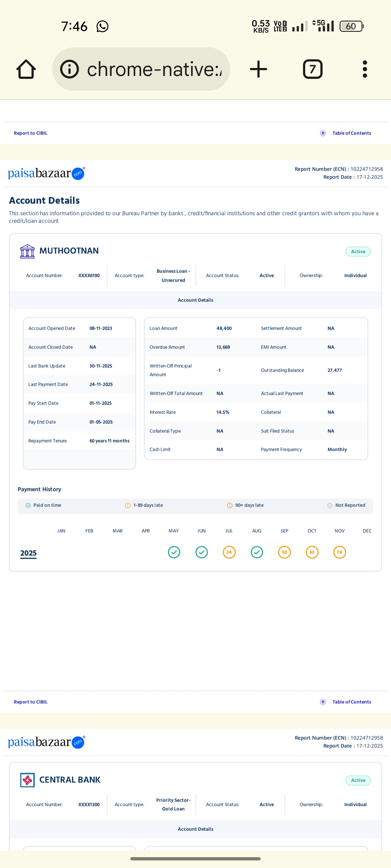Select the July 2025 late marker 24
This screenshot has height=868, width=391.
[x=229, y=552]
